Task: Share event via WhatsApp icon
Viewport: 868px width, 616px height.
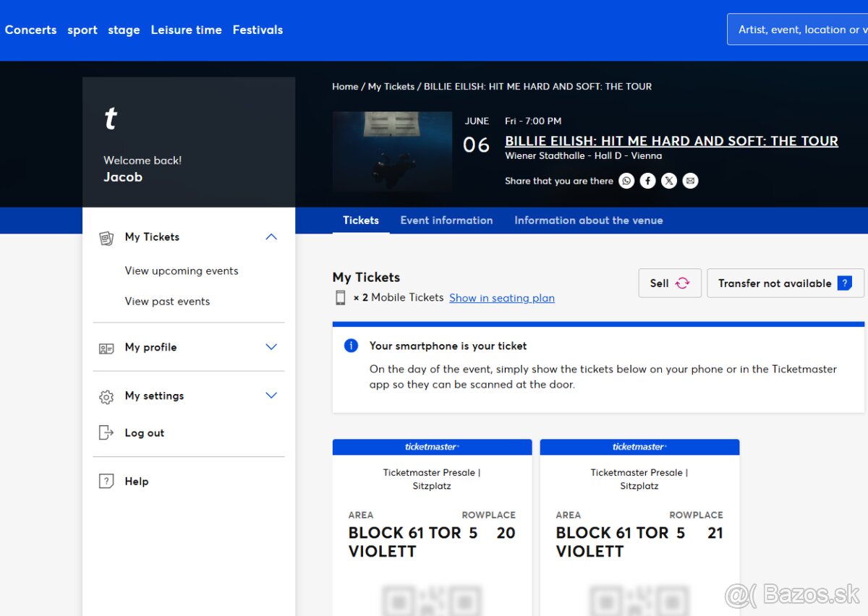Action: (x=626, y=181)
